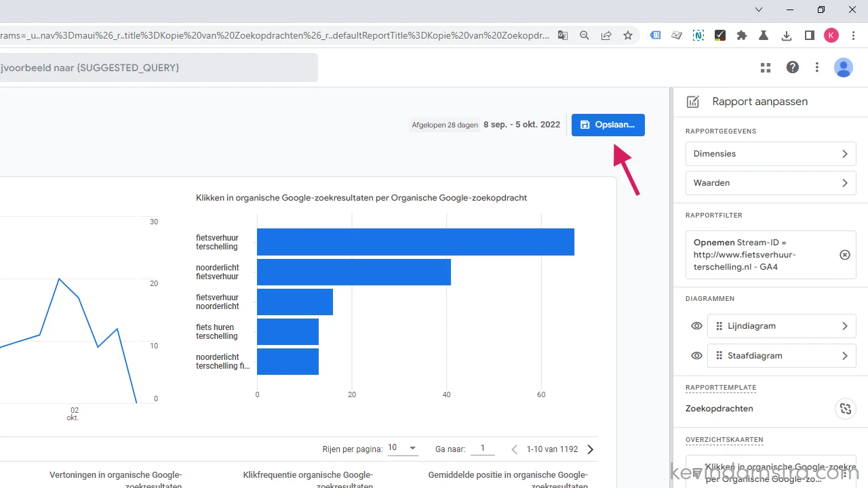Open the grey notepad extension icon
Viewport: 868px width, 488px height.
[677, 35]
